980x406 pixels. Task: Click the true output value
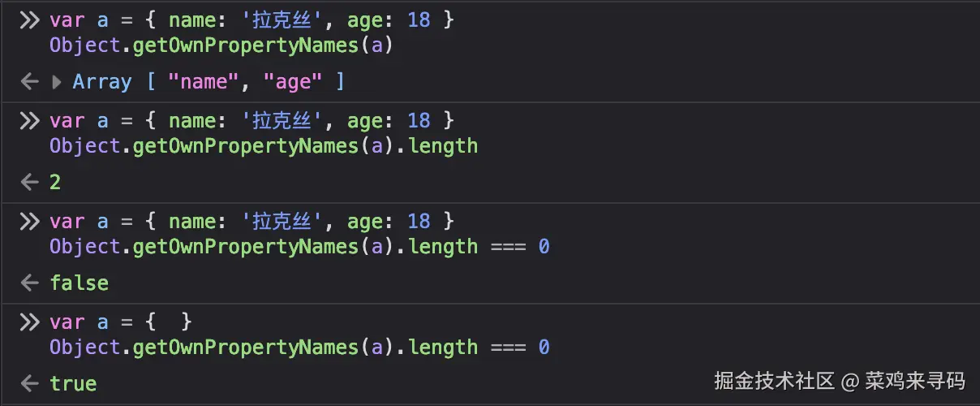point(73,384)
